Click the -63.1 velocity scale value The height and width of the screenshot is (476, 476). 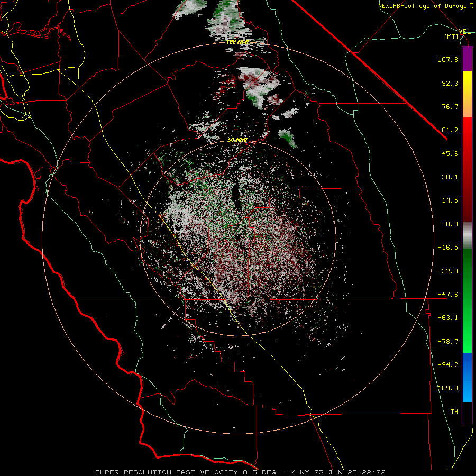[x=448, y=318]
